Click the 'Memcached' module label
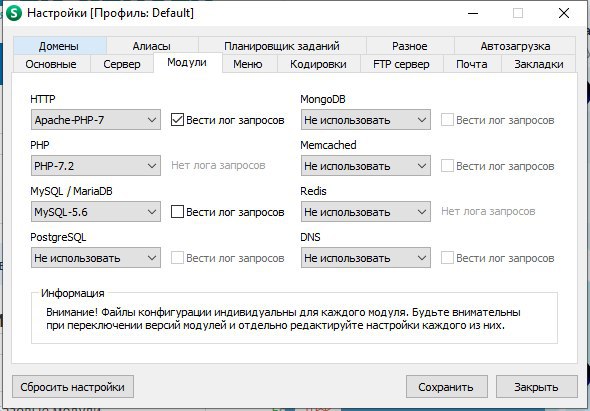 (x=328, y=145)
